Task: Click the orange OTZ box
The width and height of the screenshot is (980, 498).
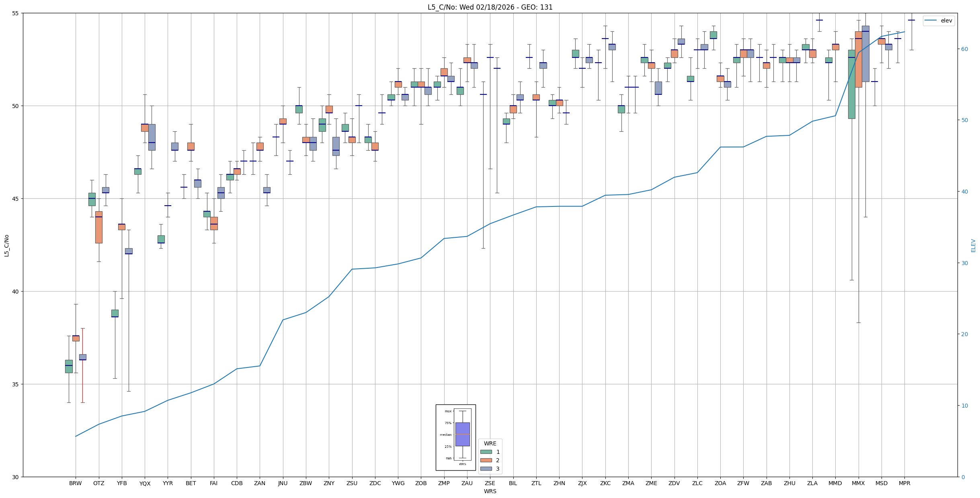Action: click(x=98, y=227)
